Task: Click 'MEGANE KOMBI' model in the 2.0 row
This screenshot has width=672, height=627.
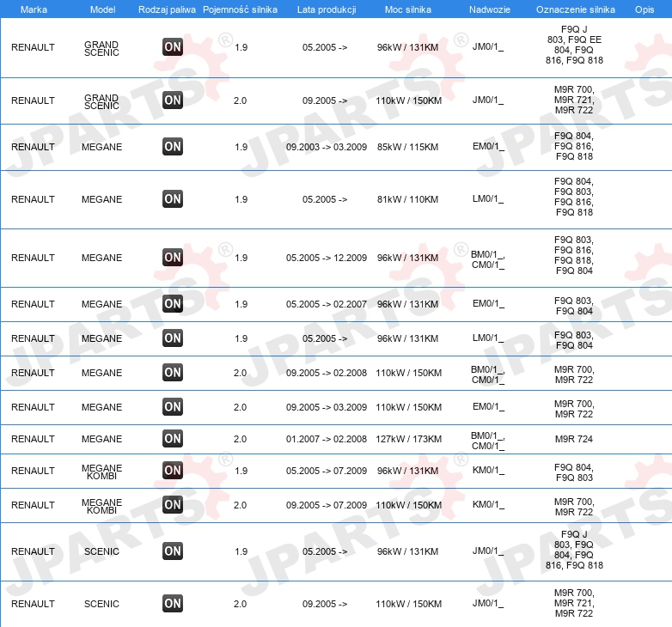Action: [x=101, y=506]
